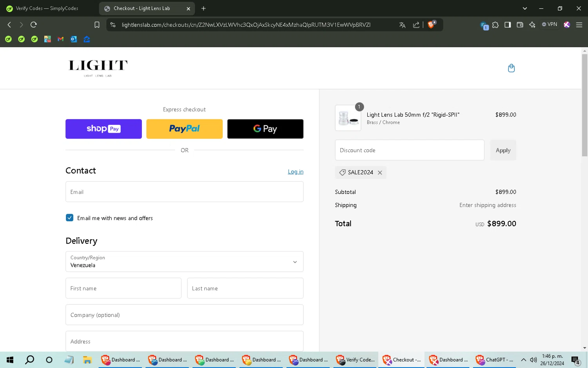
Task: Click the First name field
Action: point(123,288)
